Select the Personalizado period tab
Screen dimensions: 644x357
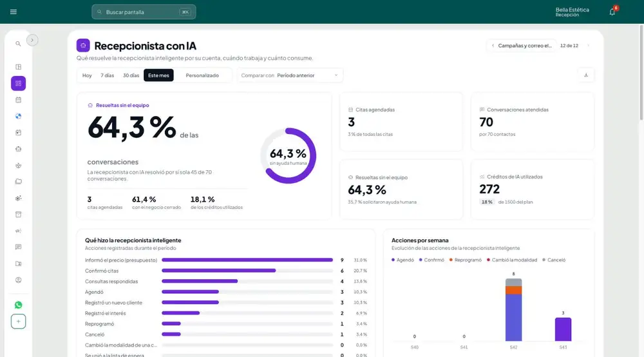pos(202,75)
